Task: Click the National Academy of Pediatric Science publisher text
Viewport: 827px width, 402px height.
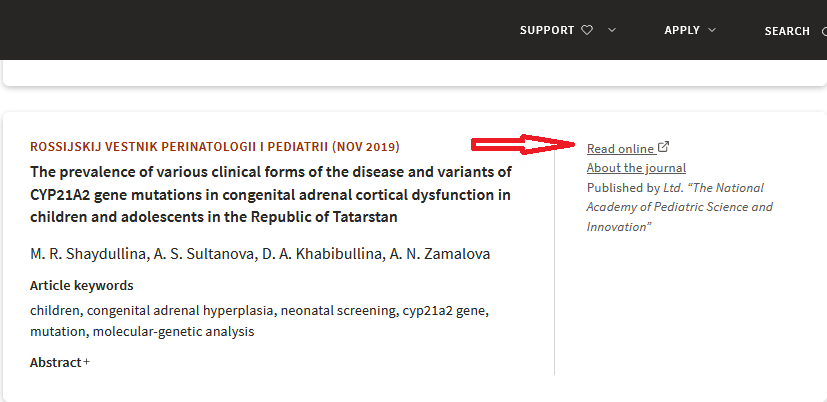Action: click(680, 207)
